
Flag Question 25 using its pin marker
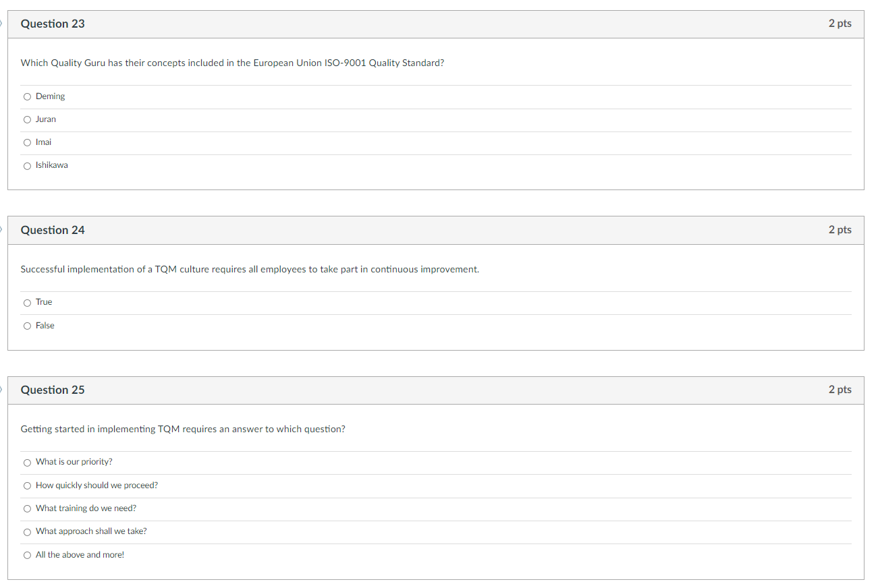(x=1, y=390)
